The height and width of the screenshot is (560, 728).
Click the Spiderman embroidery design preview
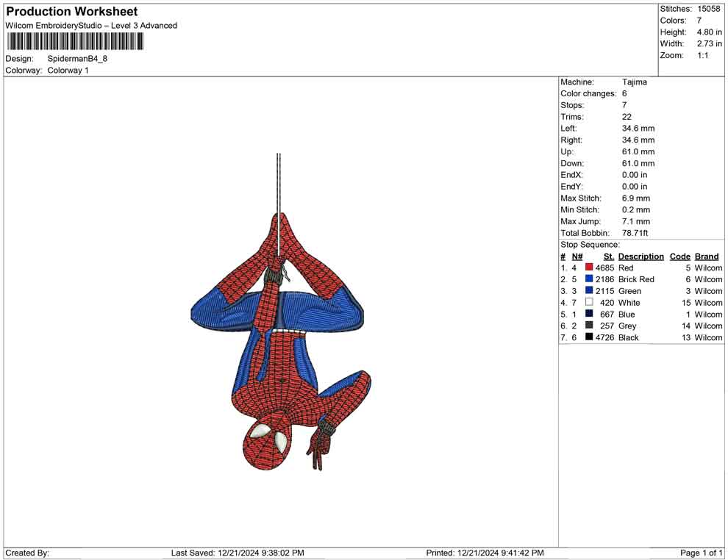coord(281,312)
